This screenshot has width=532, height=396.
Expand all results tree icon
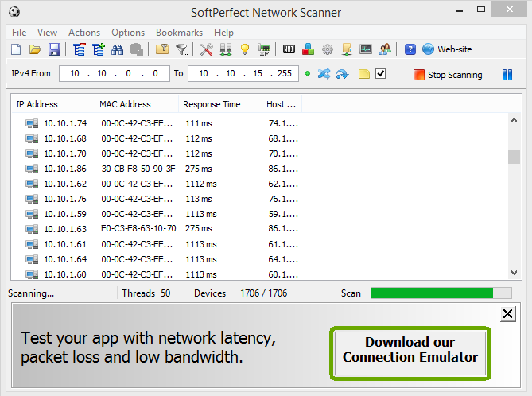click(x=99, y=49)
